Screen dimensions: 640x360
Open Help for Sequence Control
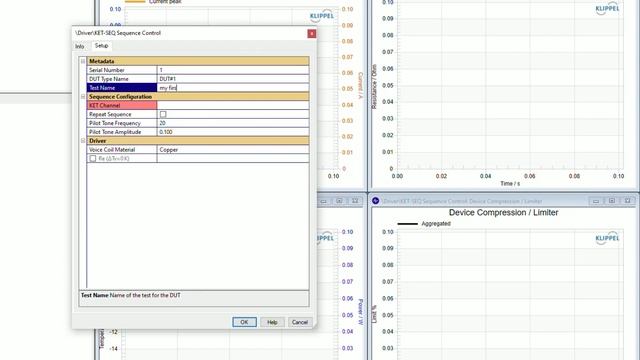[x=272, y=322]
